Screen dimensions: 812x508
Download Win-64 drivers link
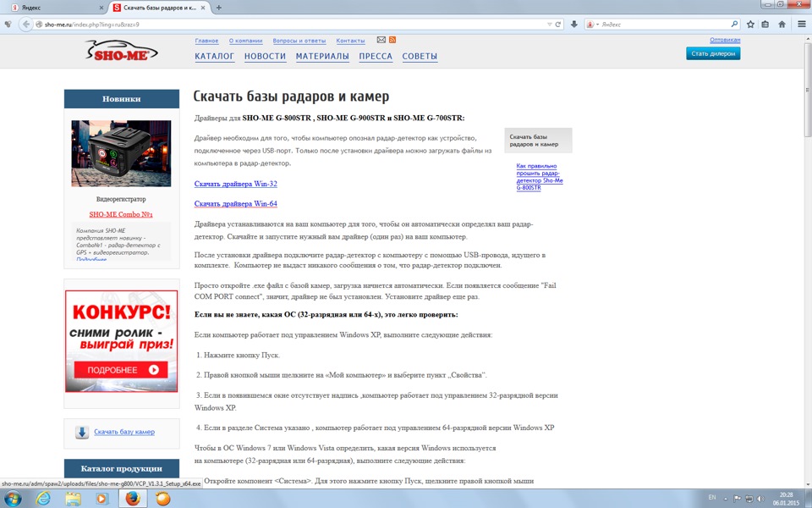tap(236, 204)
